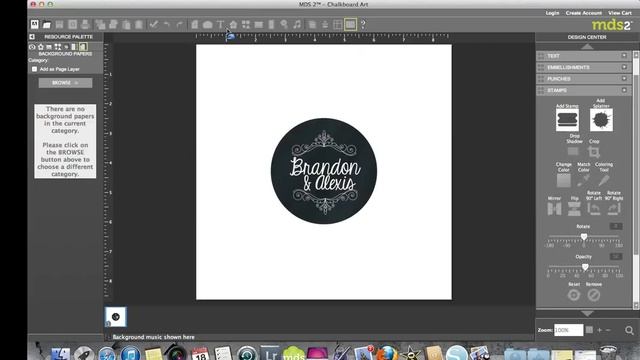Click the print toolbar icon
The image size is (640, 360).
(85, 24)
